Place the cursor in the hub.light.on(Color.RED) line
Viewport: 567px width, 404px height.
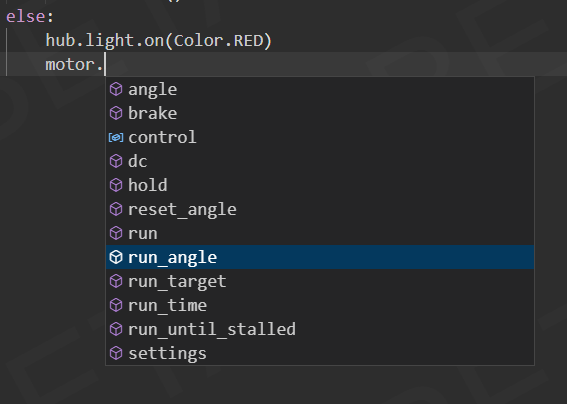(x=158, y=40)
